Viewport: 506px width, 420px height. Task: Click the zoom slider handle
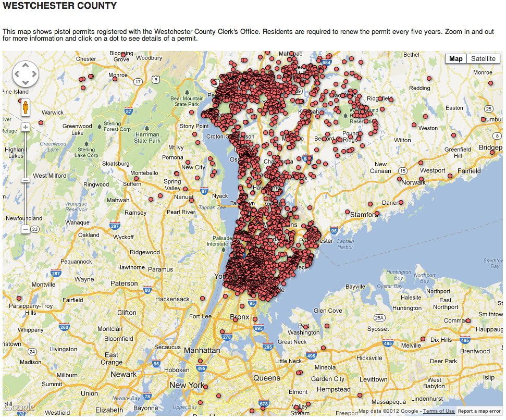26,180
